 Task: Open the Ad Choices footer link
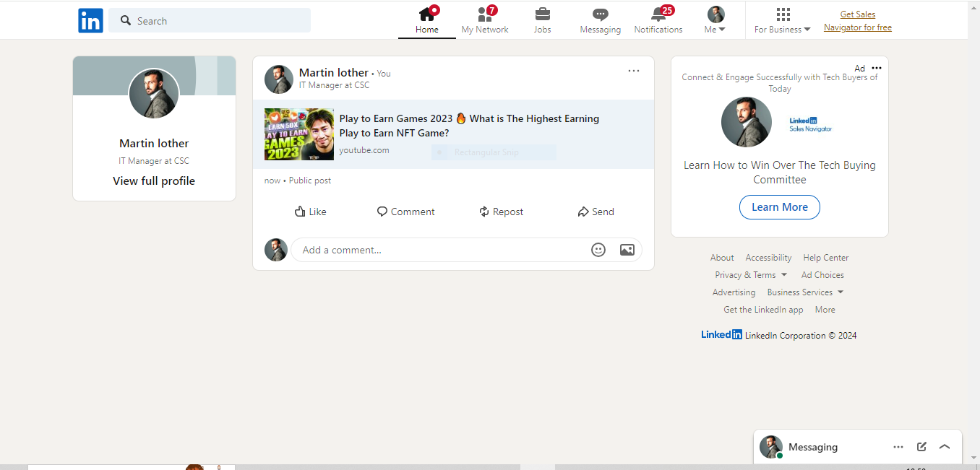coord(822,275)
